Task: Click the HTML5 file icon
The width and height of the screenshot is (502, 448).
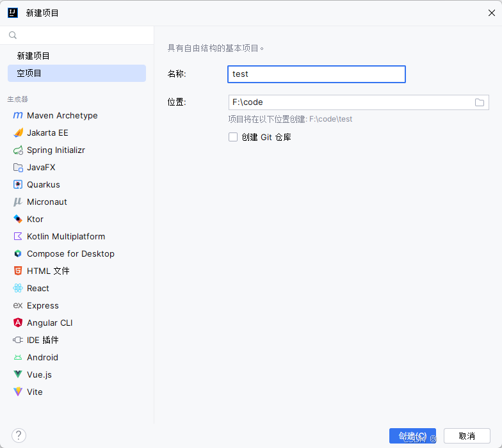Action: pyautogui.click(x=18, y=271)
